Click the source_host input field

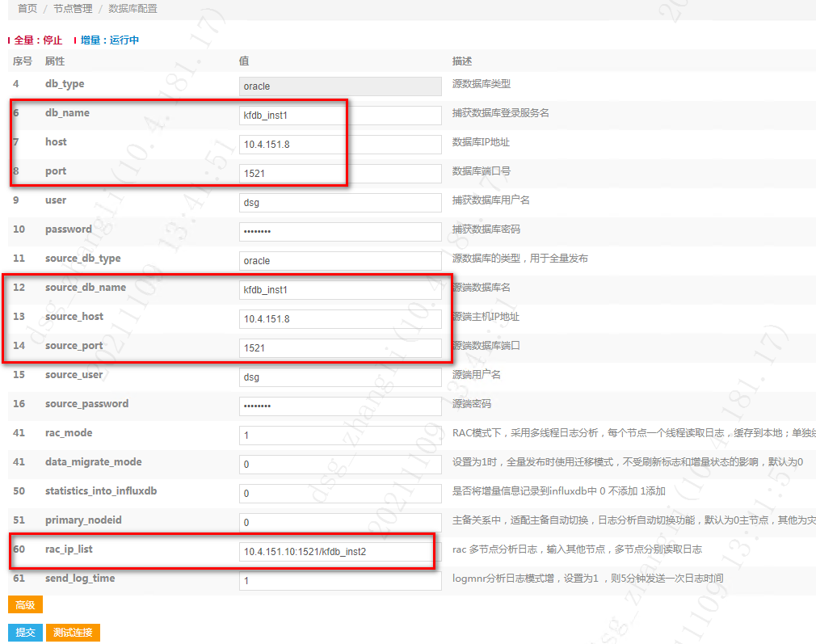point(339,319)
